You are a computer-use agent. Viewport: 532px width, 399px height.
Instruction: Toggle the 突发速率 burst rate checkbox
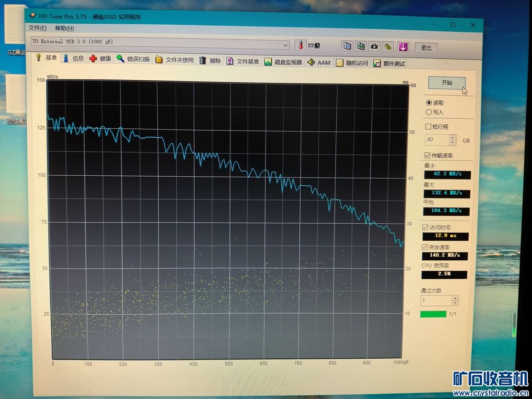tap(425, 247)
